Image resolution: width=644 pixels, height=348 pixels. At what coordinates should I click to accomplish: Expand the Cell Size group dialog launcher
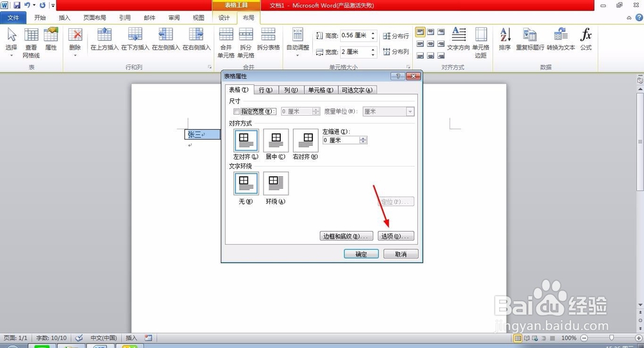click(408, 67)
